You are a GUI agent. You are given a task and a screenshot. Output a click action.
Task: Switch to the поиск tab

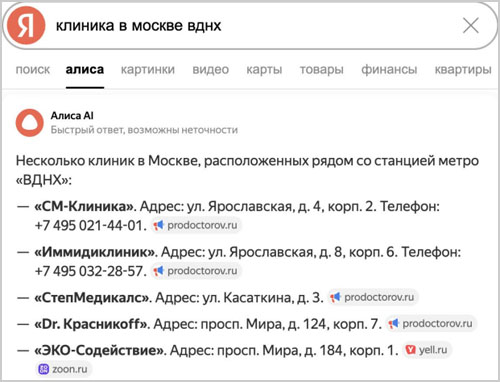pos(33,69)
